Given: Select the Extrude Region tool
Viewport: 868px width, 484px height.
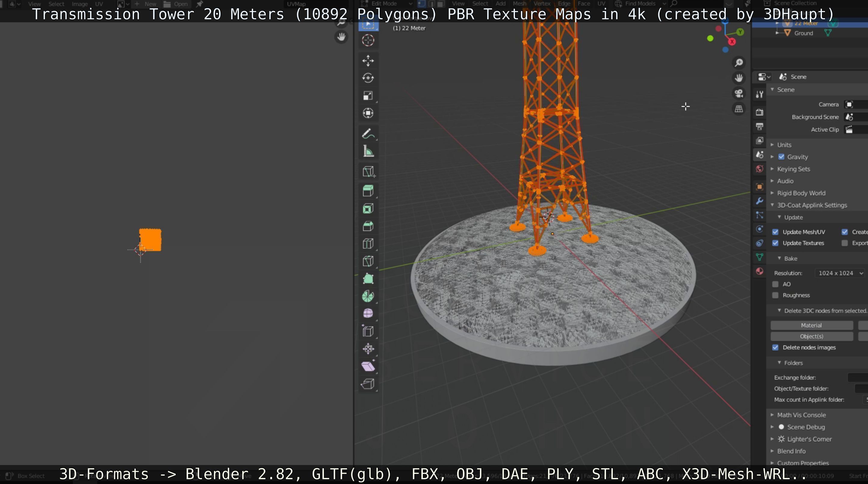Looking at the screenshot, I should coord(368,191).
